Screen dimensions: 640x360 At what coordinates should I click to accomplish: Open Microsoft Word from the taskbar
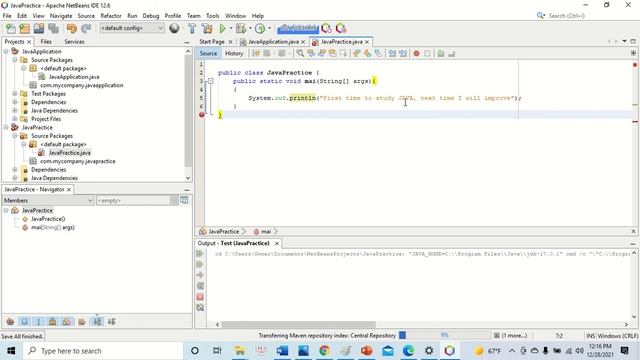[282, 351]
